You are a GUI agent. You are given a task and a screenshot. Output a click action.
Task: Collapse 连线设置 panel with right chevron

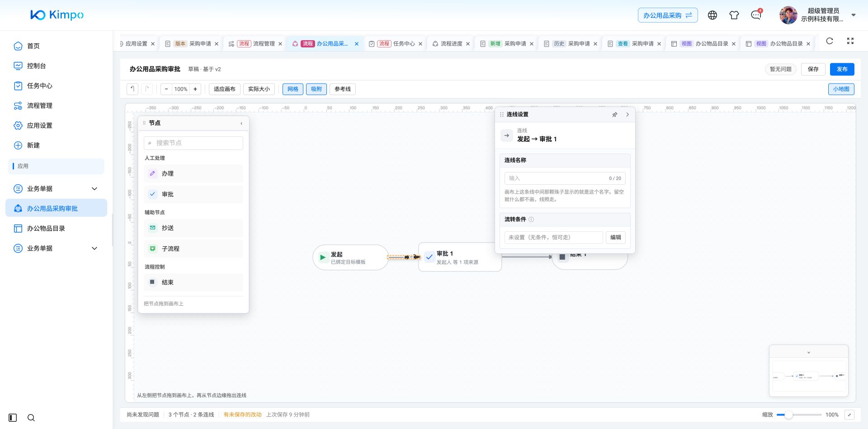tap(627, 115)
